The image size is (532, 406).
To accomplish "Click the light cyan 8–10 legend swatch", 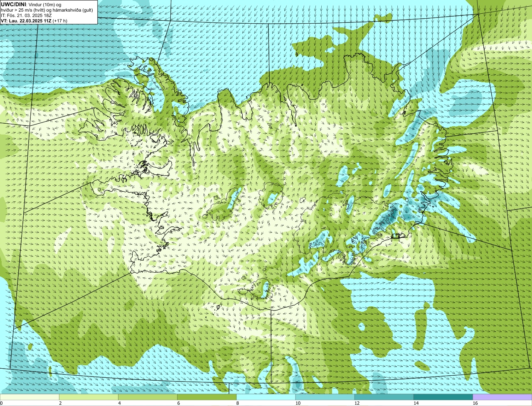I will click(266, 397).
